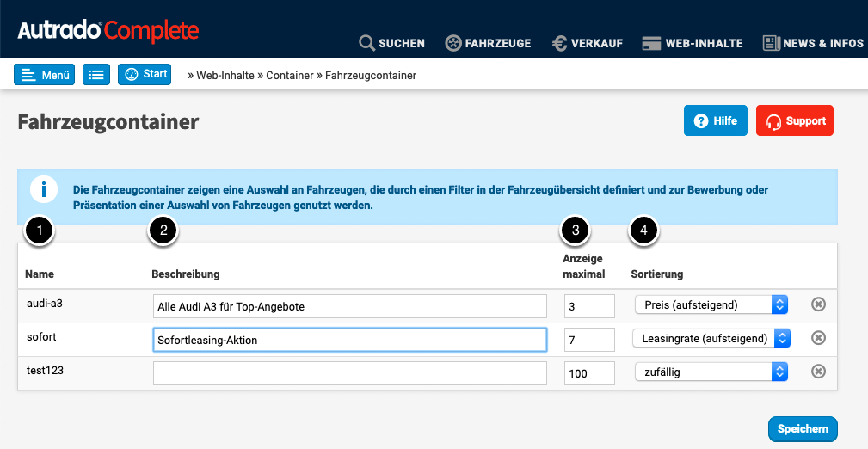The width and height of the screenshot is (868, 449).
Task: Remove the sofort container row
Action: pyautogui.click(x=818, y=338)
